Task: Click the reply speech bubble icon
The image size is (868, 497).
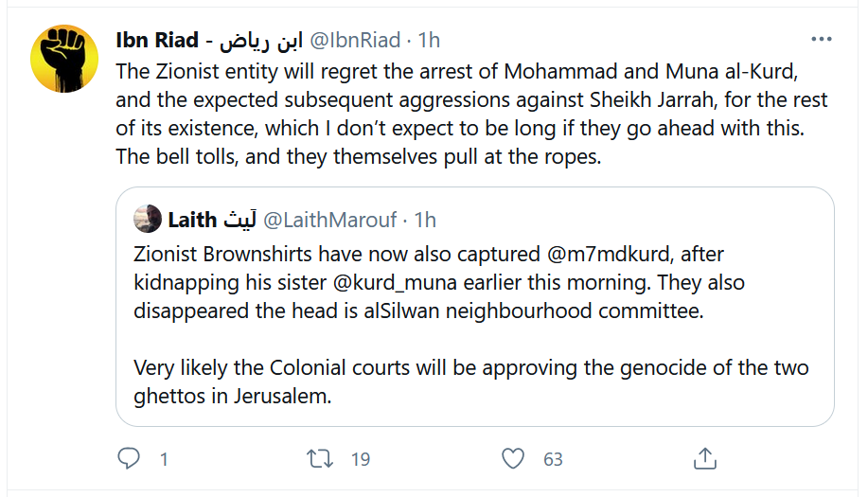Action: 129,459
